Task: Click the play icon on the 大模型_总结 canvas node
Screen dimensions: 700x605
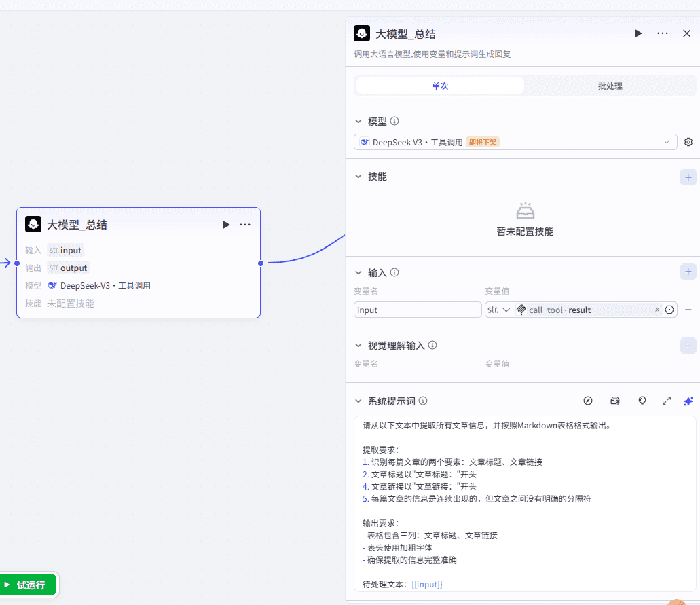Action: tap(226, 225)
